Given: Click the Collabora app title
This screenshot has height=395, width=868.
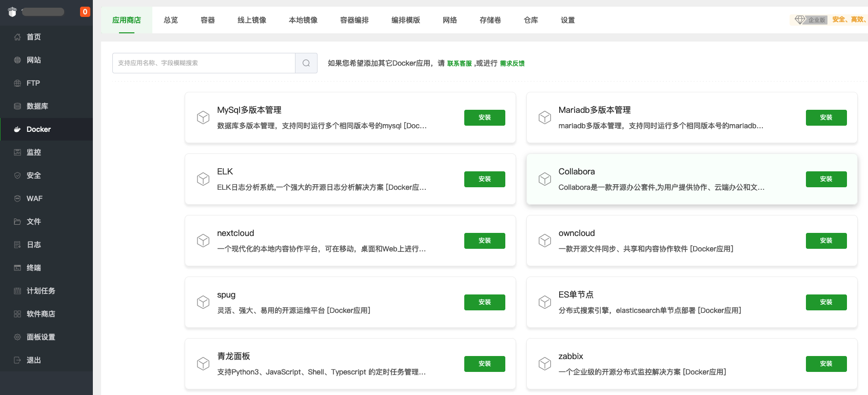Looking at the screenshot, I should [577, 171].
